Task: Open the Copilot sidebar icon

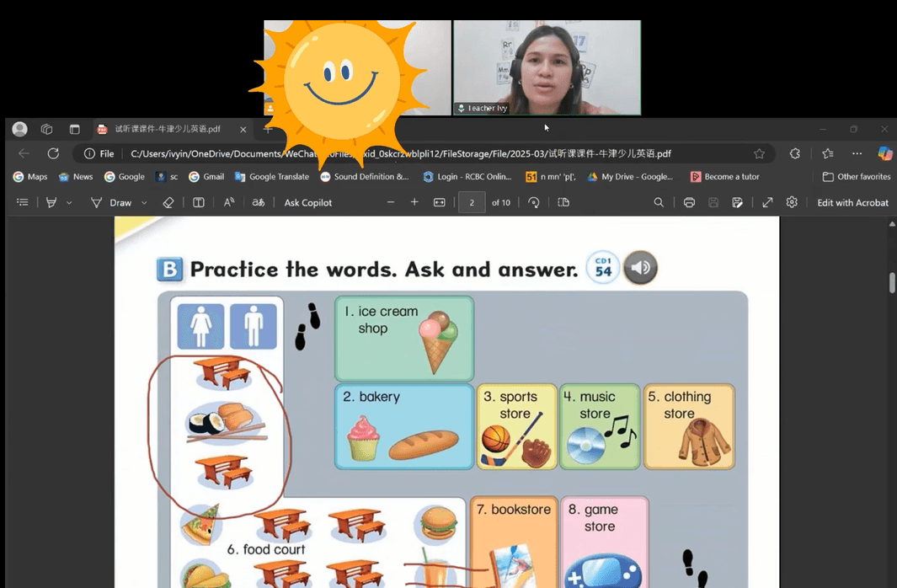Action: [x=885, y=153]
